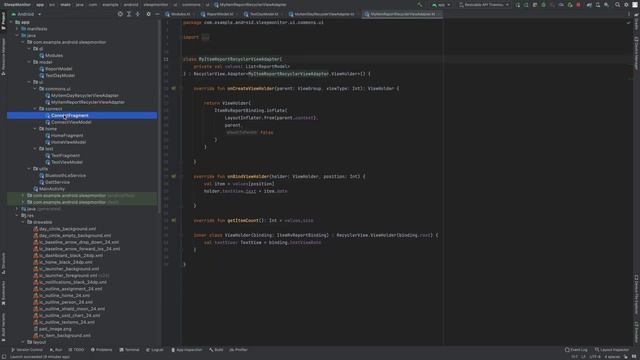Toggle the Device File Explorer side button
Screen dimensions: 640x360
tap(636, 295)
